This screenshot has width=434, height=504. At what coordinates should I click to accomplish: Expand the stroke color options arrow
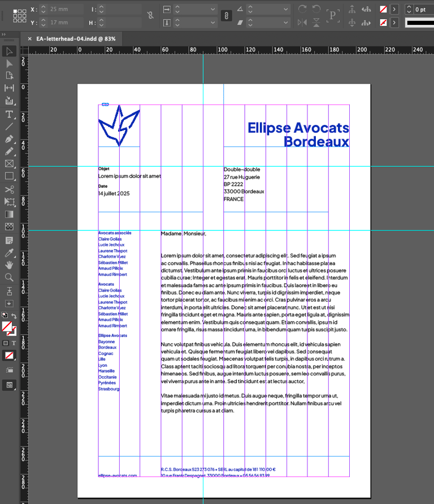(x=394, y=23)
